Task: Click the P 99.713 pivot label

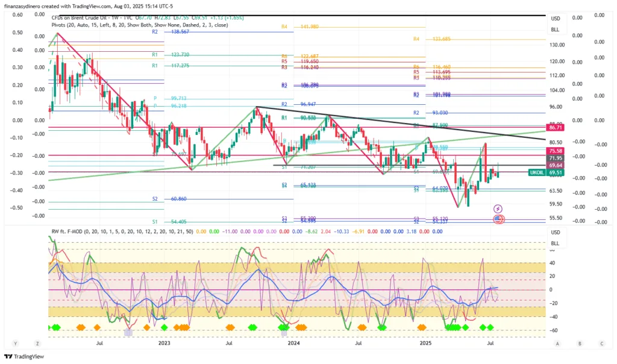Action: coord(170,98)
